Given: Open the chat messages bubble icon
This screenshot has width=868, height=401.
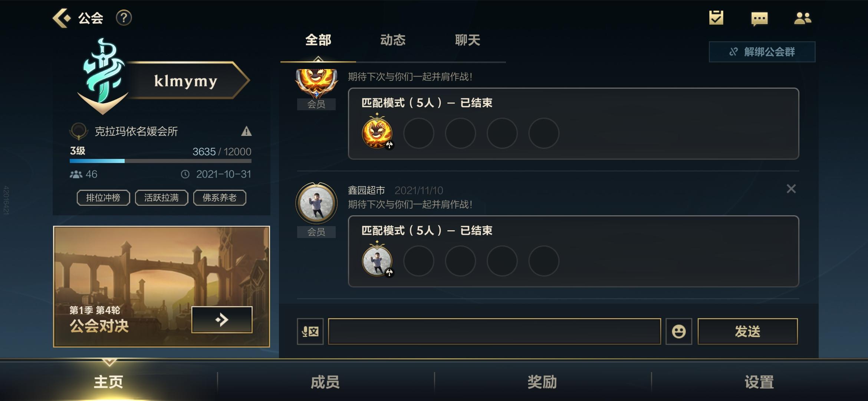Looking at the screenshot, I should (x=759, y=19).
